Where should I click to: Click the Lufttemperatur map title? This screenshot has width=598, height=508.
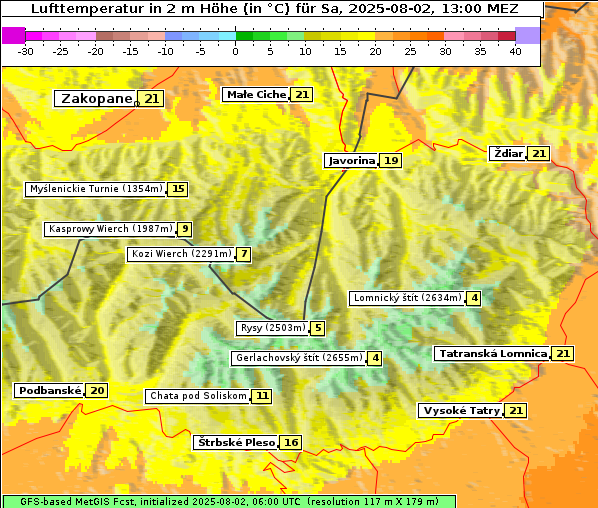click(x=275, y=8)
